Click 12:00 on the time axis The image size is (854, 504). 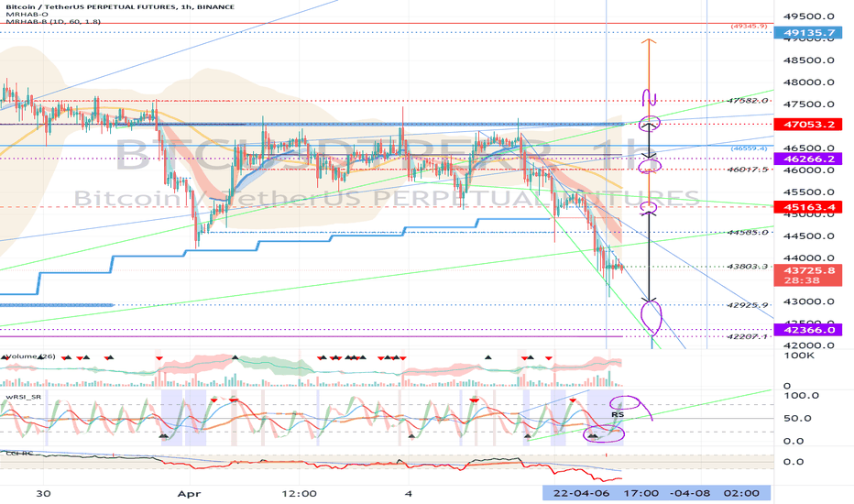tap(300, 494)
